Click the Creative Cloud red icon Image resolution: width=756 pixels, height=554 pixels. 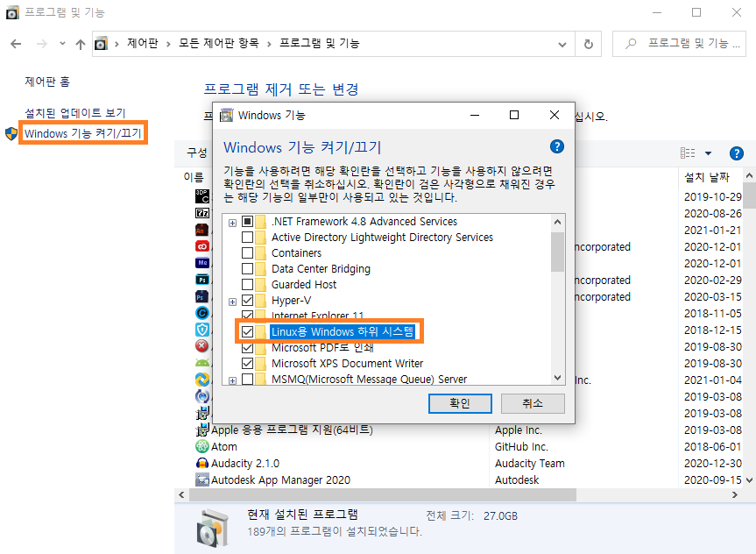tap(202, 246)
